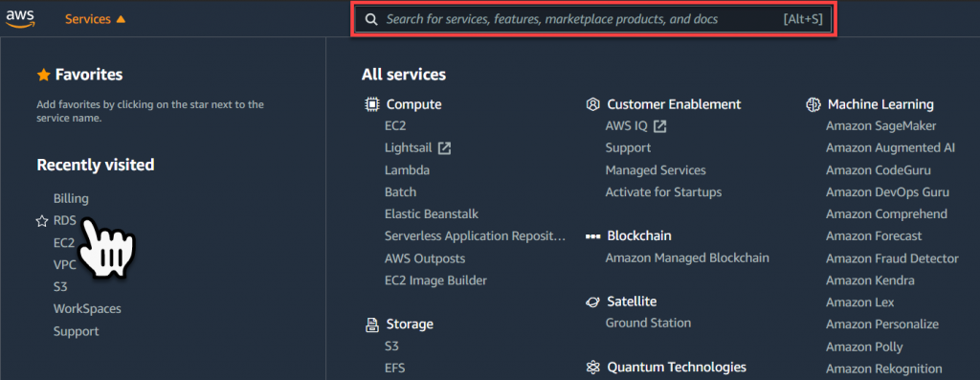This screenshot has height=380, width=980.
Task: Click AWS IQ external link icon
Action: 660,126
